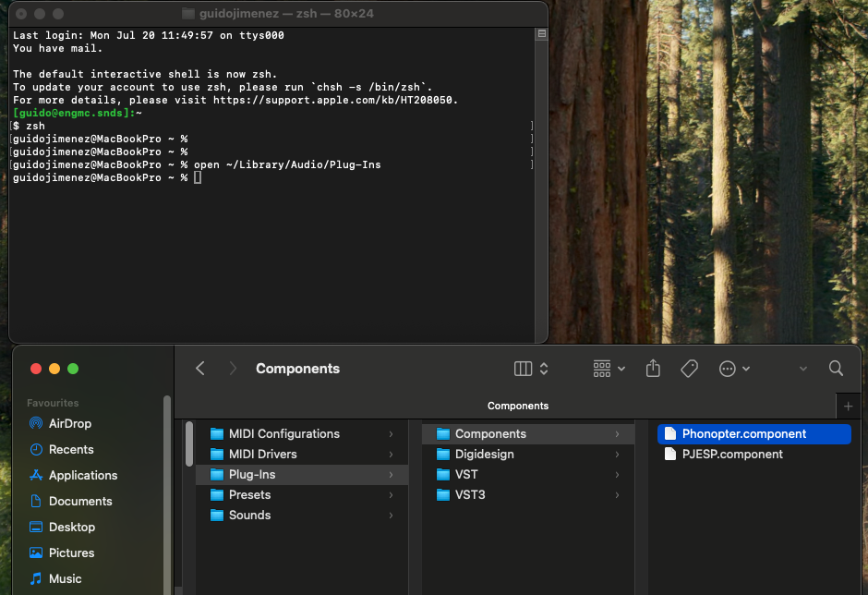This screenshot has height=595, width=868.
Task: Select the VST3 folder
Action: [x=528, y=494]
